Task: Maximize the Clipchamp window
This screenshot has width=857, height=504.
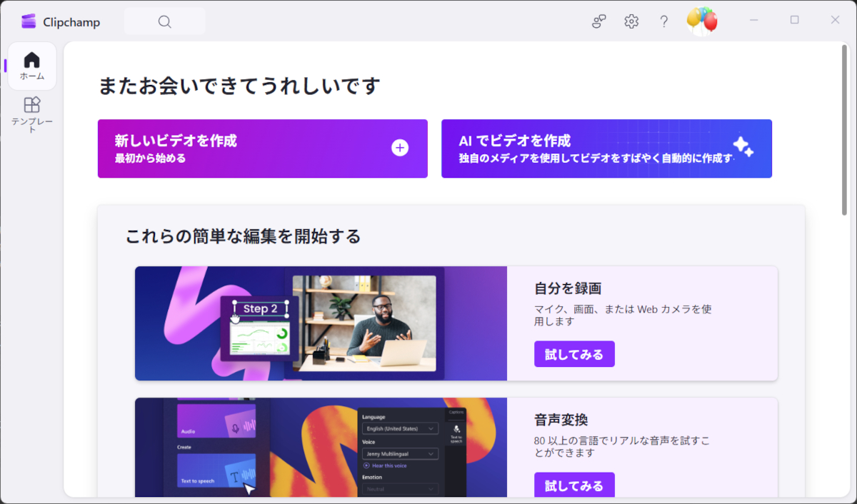Action: [794, 20]
